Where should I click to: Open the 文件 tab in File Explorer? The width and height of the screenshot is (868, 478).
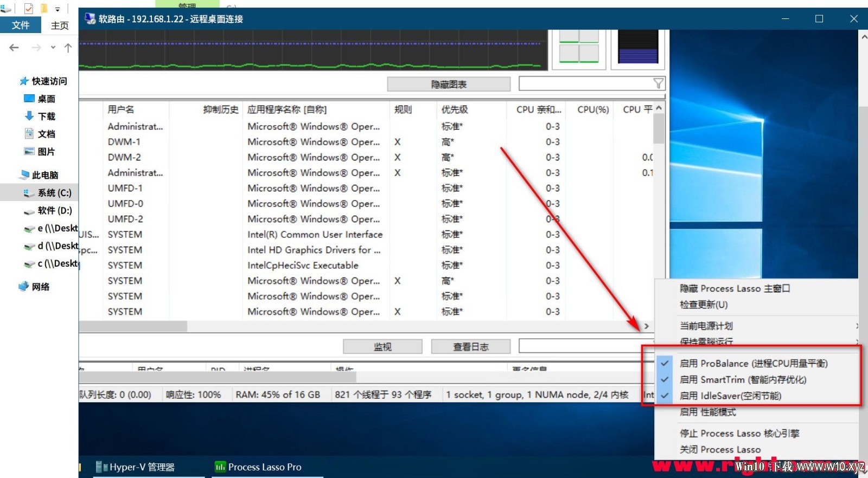click(x=21, y=25)
